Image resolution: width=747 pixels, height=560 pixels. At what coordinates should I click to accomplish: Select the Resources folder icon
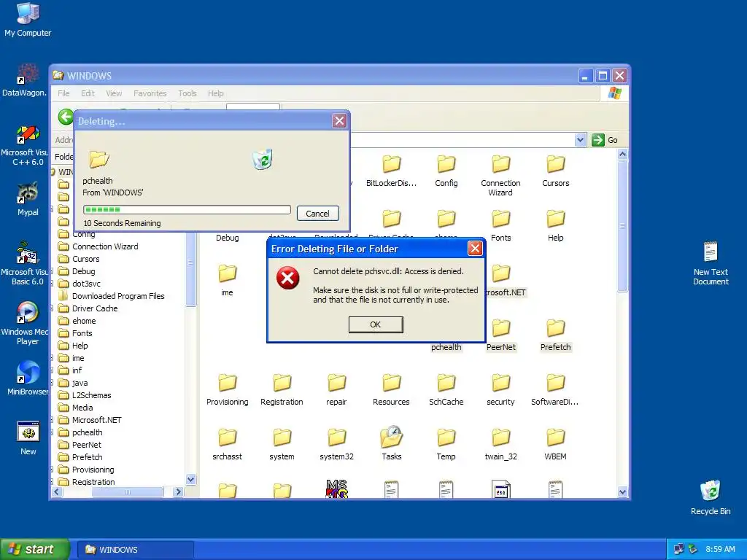pos(391,383)
